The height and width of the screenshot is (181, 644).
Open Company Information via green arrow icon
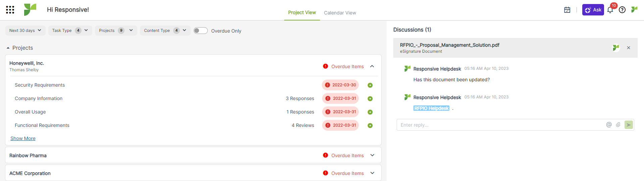[x=370, y=99]
